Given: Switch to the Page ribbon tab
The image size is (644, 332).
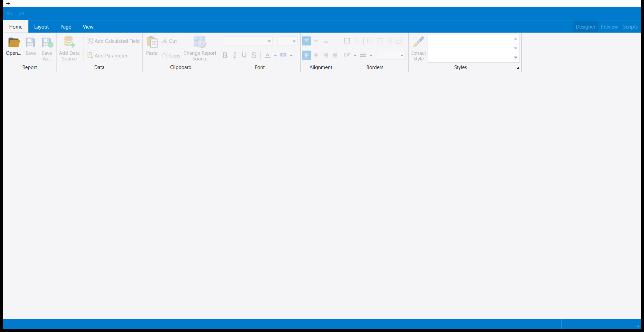Looking at the screenshot, I should pos(66,27).
